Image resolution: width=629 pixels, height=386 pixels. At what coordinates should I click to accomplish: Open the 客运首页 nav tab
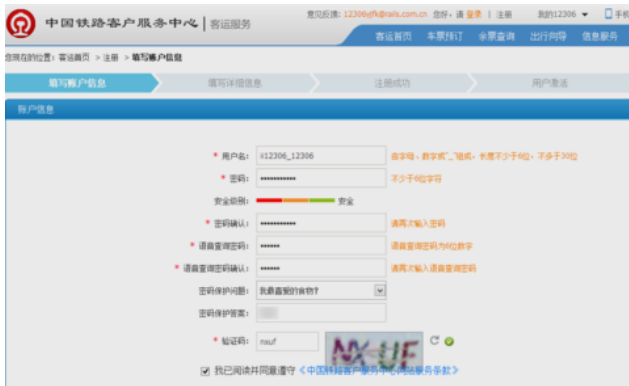(x=393, y=37)
